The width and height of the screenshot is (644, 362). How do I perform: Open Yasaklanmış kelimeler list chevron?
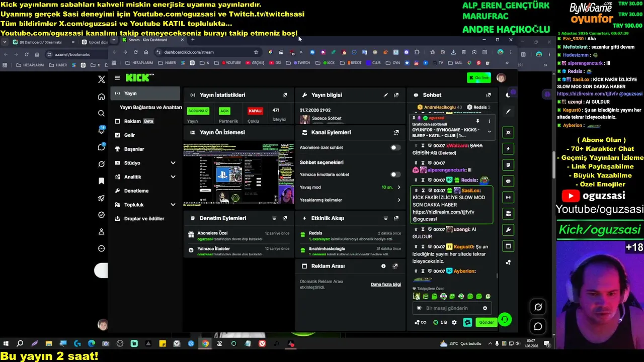(x=399, y=200)
